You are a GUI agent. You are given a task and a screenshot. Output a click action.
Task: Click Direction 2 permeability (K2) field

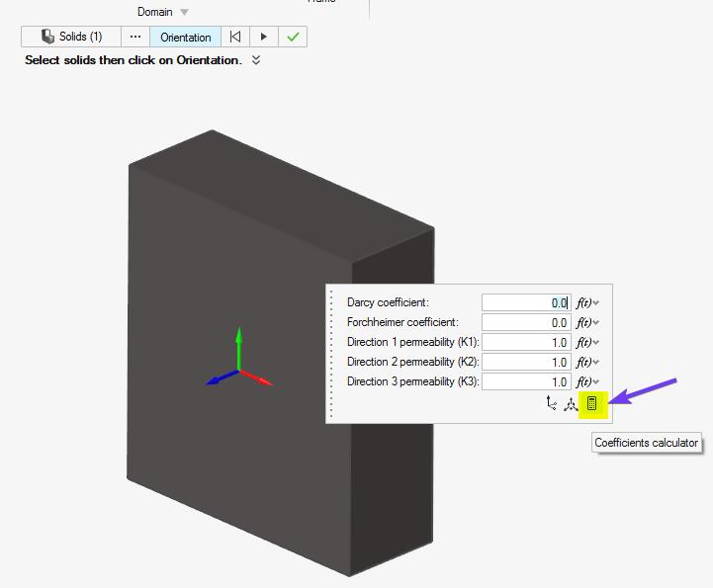pos(526,362)
